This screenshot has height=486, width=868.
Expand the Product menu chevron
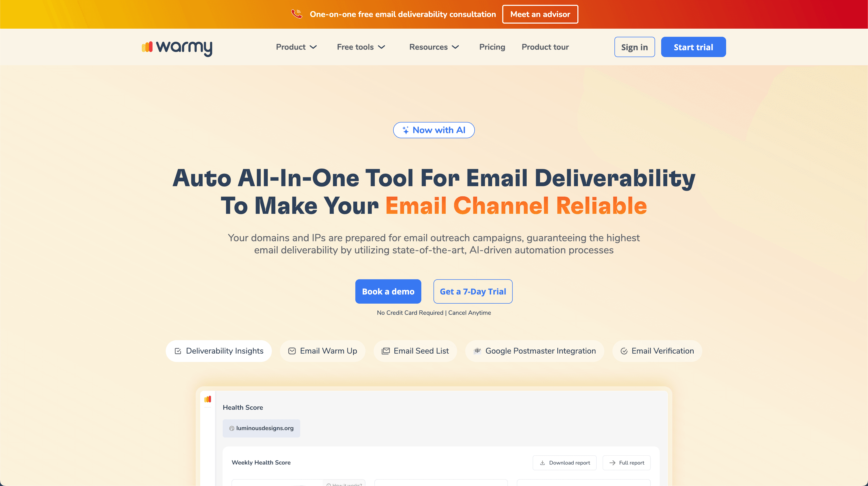tap(313, 47)
